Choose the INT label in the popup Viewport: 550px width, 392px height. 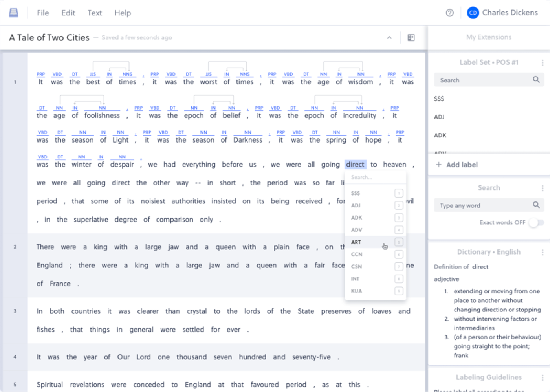376,279
